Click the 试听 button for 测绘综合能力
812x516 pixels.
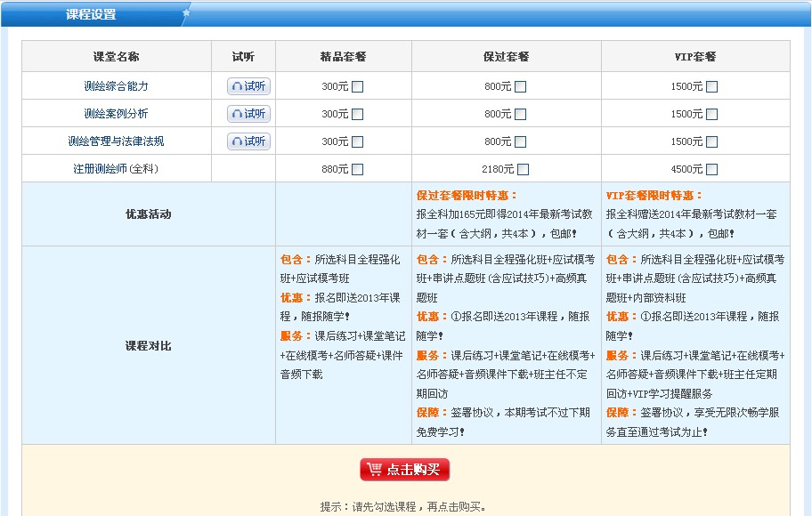[248, 86]
